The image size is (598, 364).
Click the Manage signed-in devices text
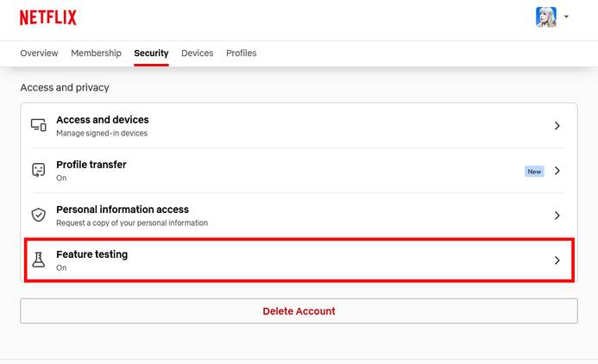[x=102, y=133]
